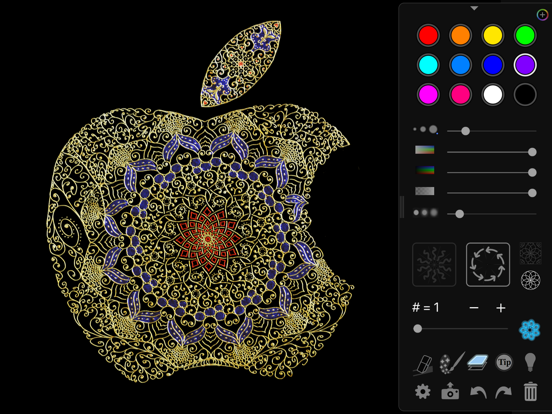Select the cyan color swatch

click(x=428, y=65)
